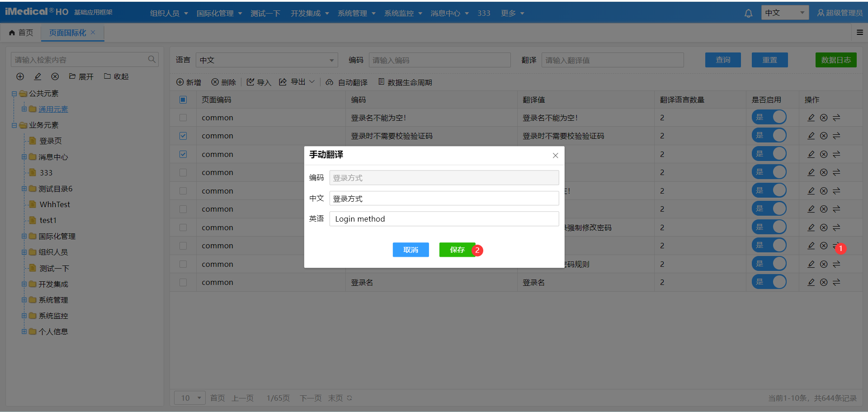The image size is (868, 412).
Task: Close the 手动翻译 dialog with X
Action: (555, 155)
